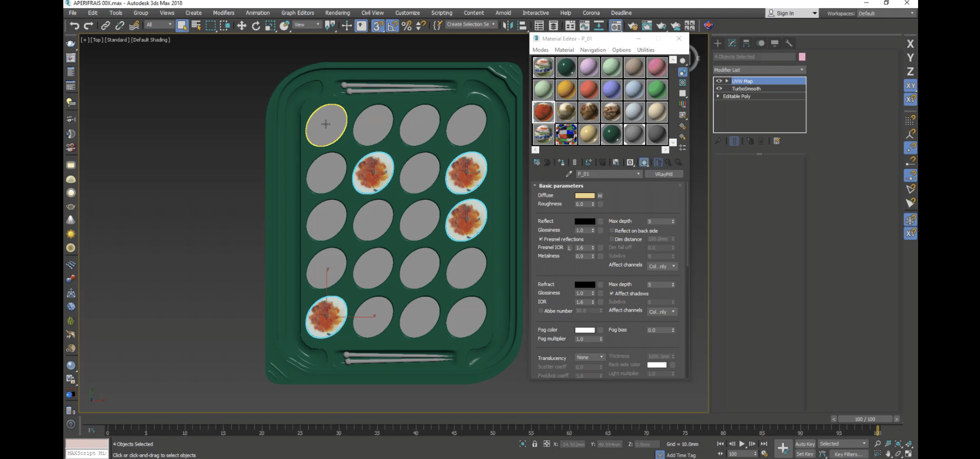Viewport: 980px width, 459px height.
Task: Toggle Show Shaded Material in Viewport
Action: click(644, 162)
